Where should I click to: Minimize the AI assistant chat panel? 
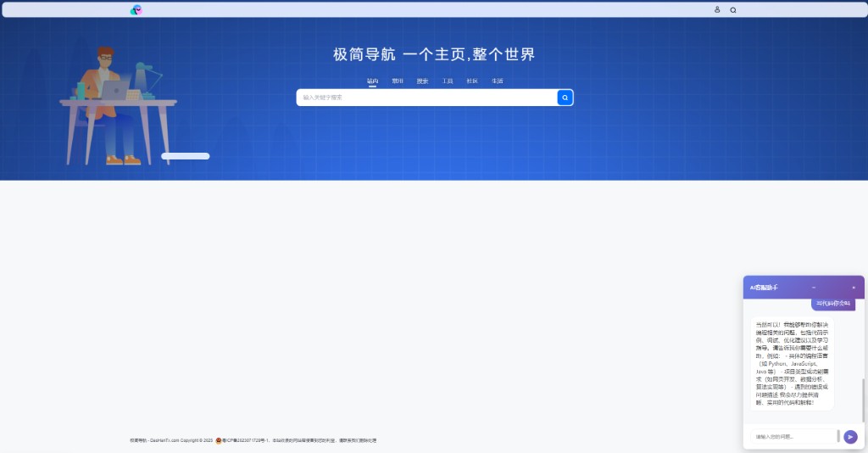pyautogui.click(x=814, y=288)
